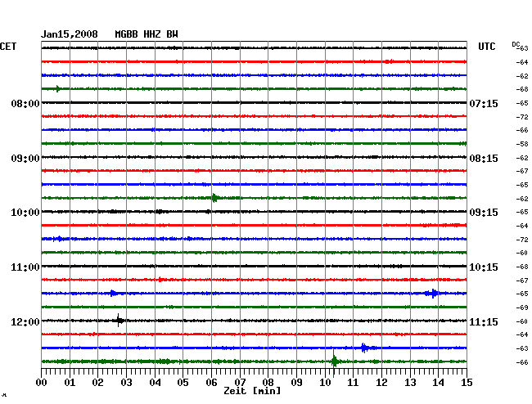
Task: Click minute 11 on the time axis
Action: click(x=354, y=382)
